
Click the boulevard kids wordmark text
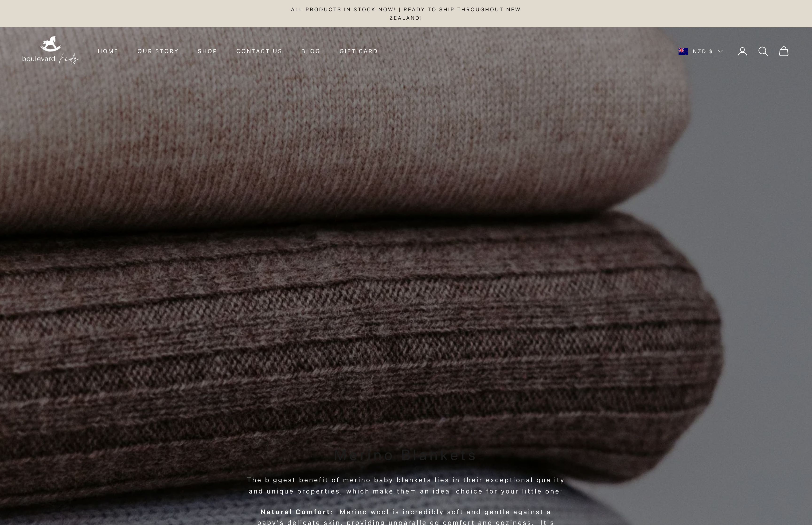(49, 60)
